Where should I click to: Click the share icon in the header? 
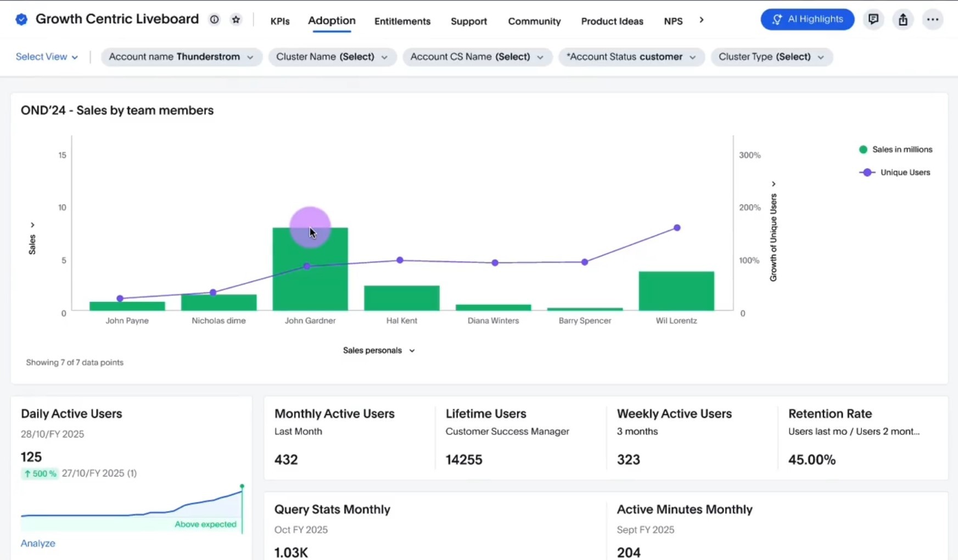[x=903, y=20]
